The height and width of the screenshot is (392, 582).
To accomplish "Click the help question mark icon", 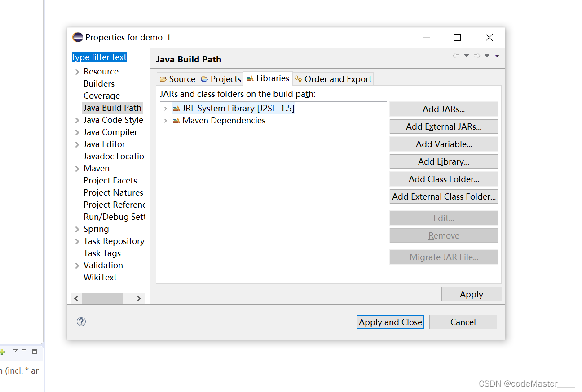I will point(81,322).
